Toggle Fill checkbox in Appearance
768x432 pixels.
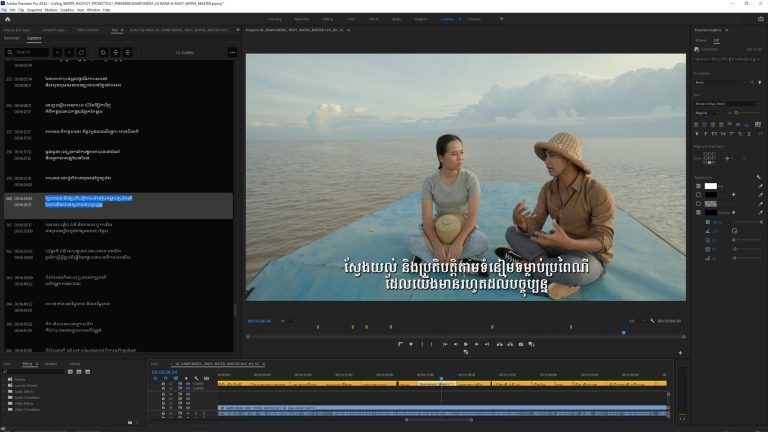[698, 186]
